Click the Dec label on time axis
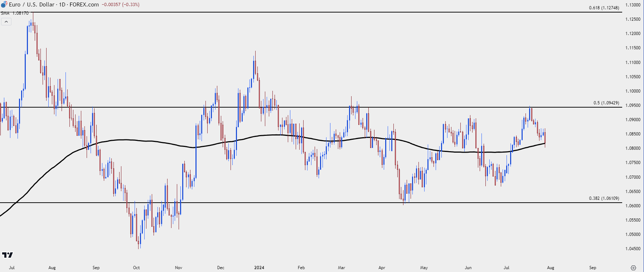The width and height of the screenshot is (644, 272). click(221, 268)
